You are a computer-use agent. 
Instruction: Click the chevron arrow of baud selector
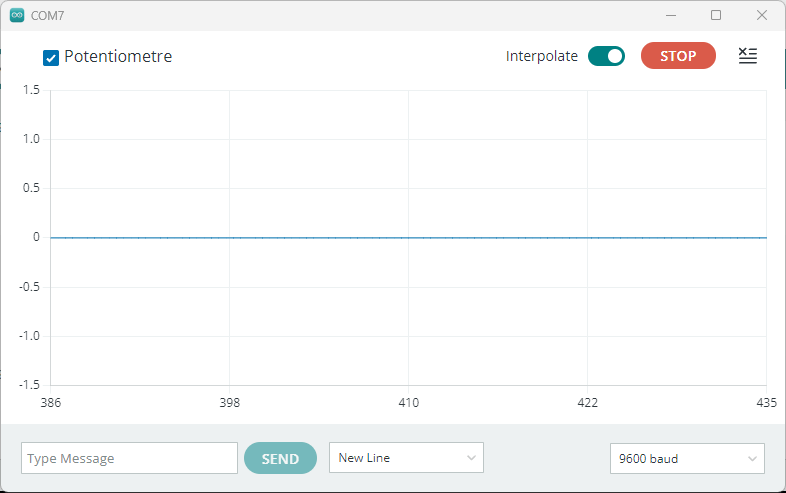[x=752, y=459]
